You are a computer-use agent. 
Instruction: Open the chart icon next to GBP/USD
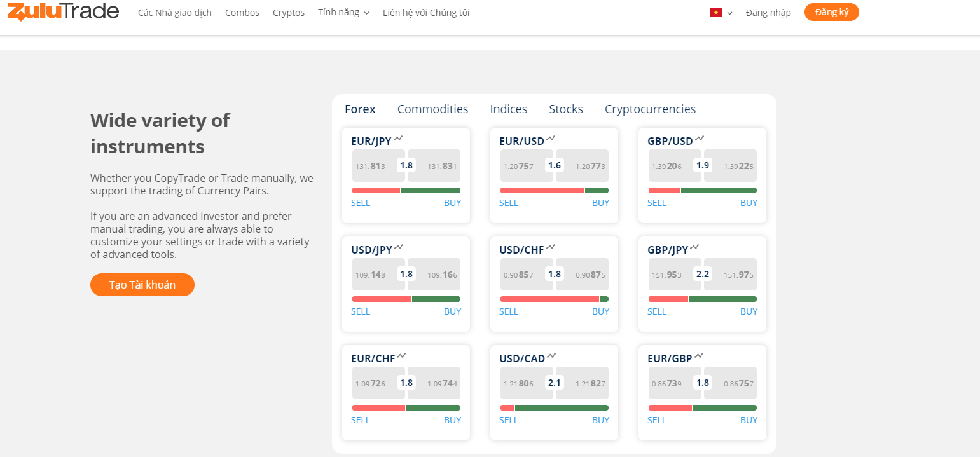[700, 138]
